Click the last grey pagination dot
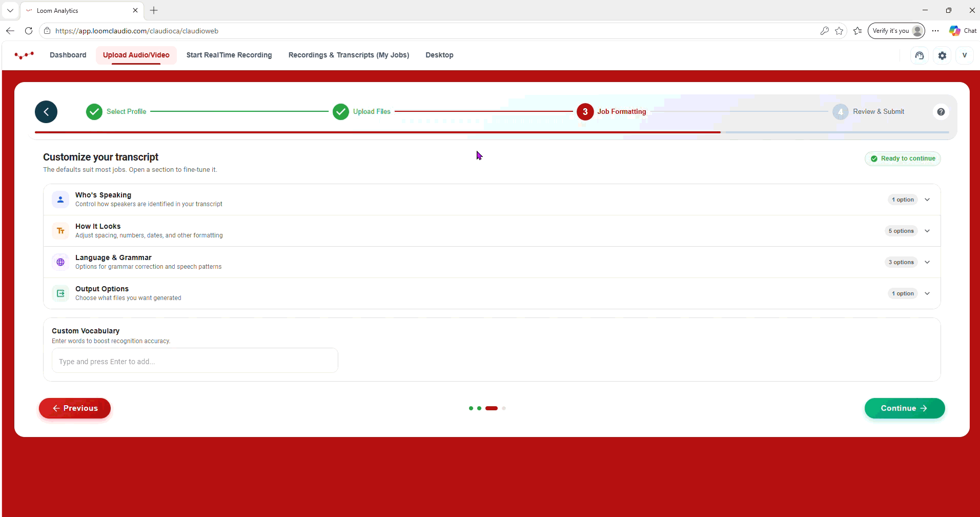 pos(504,408)
